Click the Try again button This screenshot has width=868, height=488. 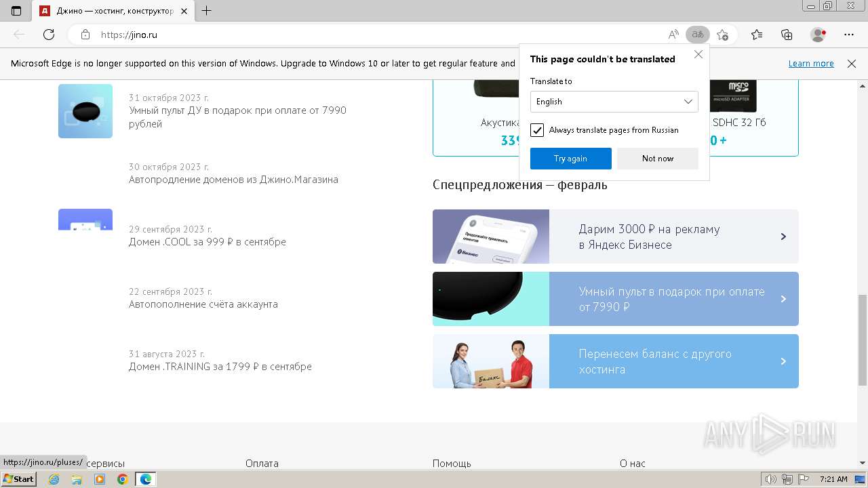pos(571,159)
